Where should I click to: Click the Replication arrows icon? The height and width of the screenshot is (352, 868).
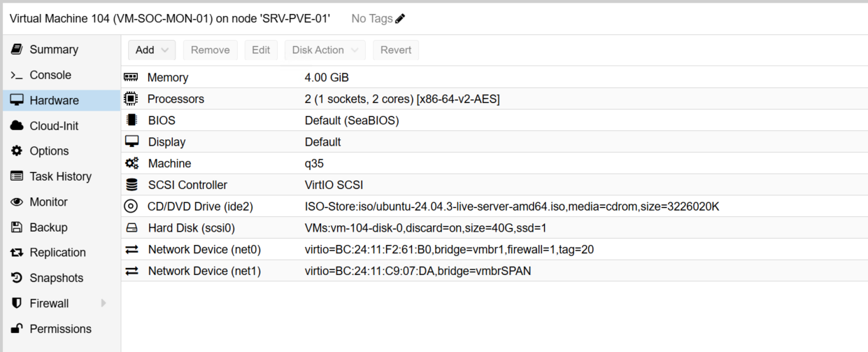[17, 253]
